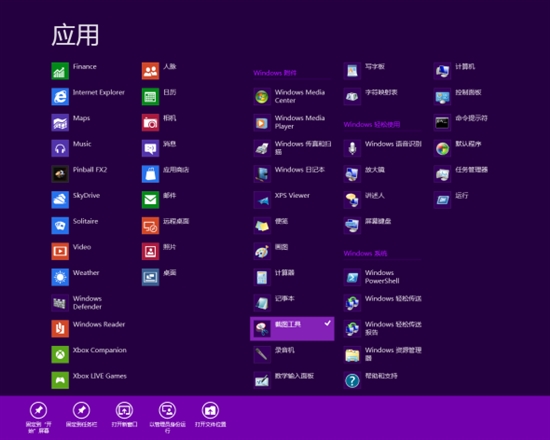Viewport: 550px width, 440px height.
Task: Launch Remote Desktop (远程桌面) app
Action: 166,226
